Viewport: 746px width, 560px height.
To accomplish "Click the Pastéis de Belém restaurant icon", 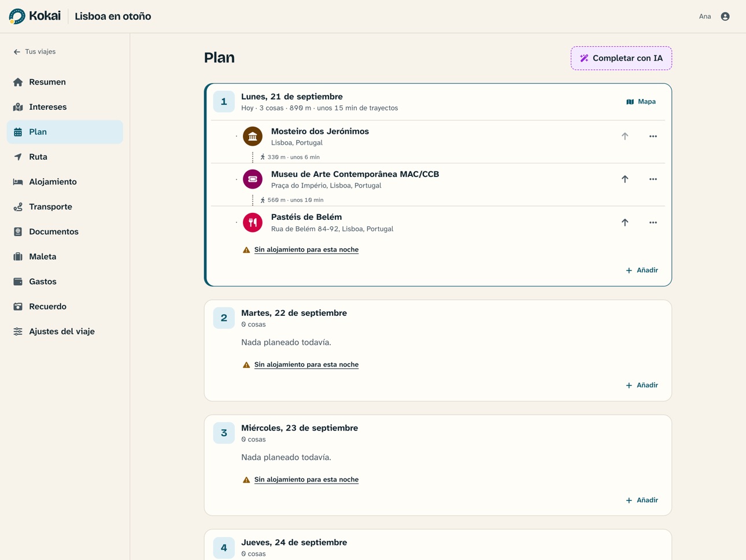I will coord(253,222).
